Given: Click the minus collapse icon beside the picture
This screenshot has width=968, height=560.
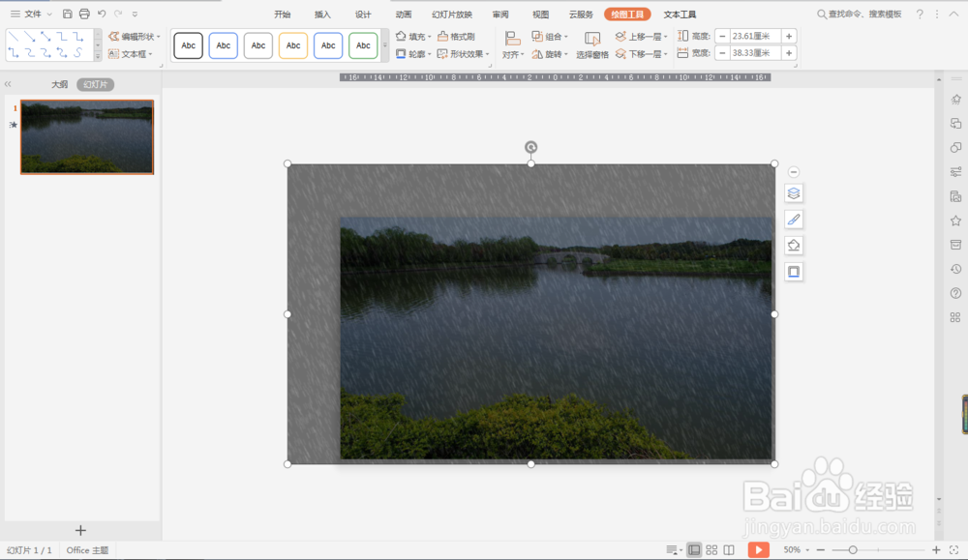Looking at the screenshot, I should point(794,172).
